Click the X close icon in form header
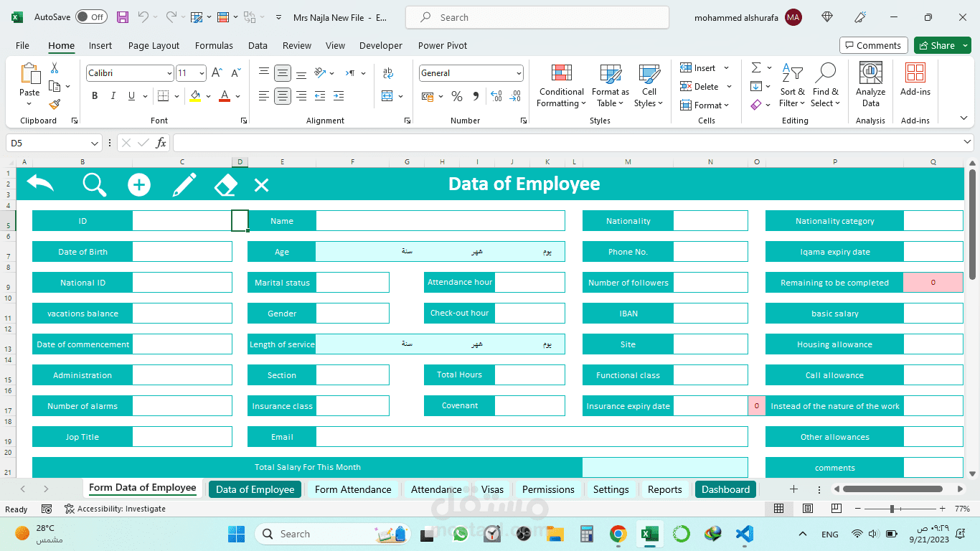The image size is (980, 551). pos(261,185)
